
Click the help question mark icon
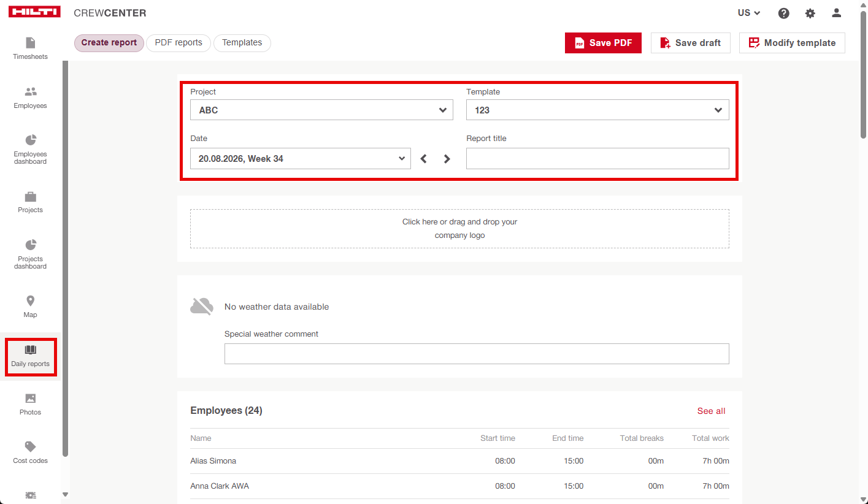783,13
